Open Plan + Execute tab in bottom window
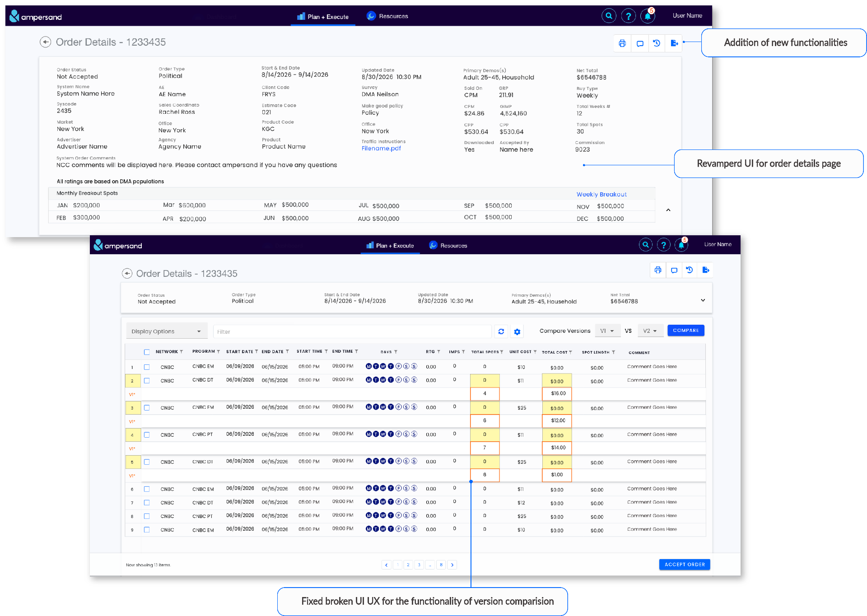 [390, 245]
